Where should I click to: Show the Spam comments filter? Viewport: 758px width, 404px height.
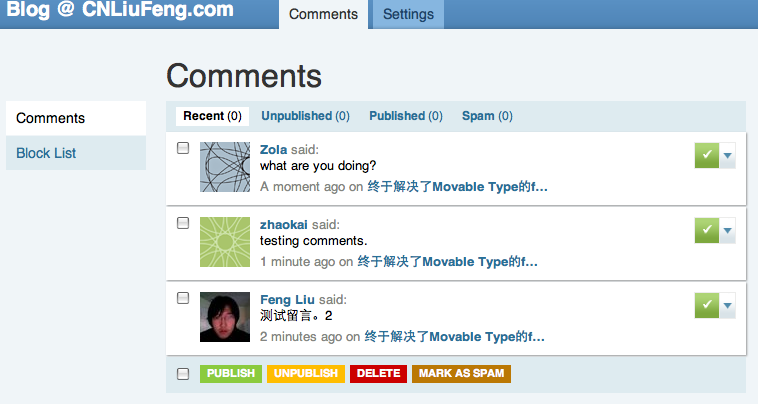(487, 116)
